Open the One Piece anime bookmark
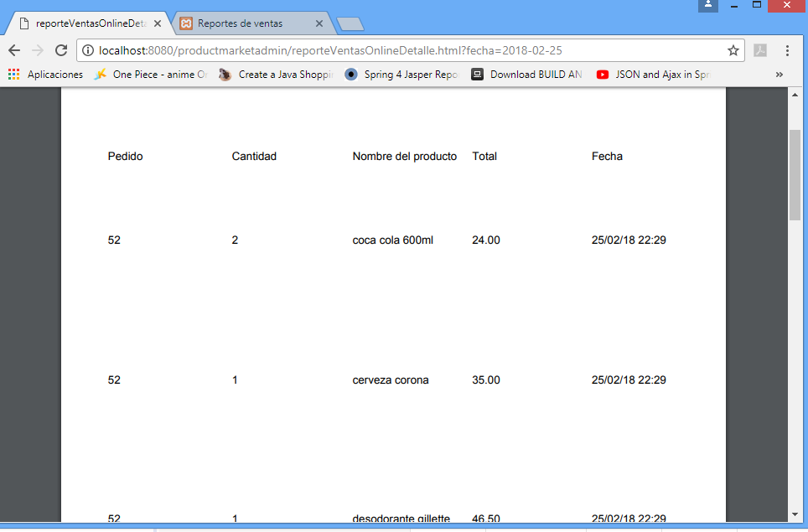The height and width of the screenshot is (532, 808). [x=151, y=75]
